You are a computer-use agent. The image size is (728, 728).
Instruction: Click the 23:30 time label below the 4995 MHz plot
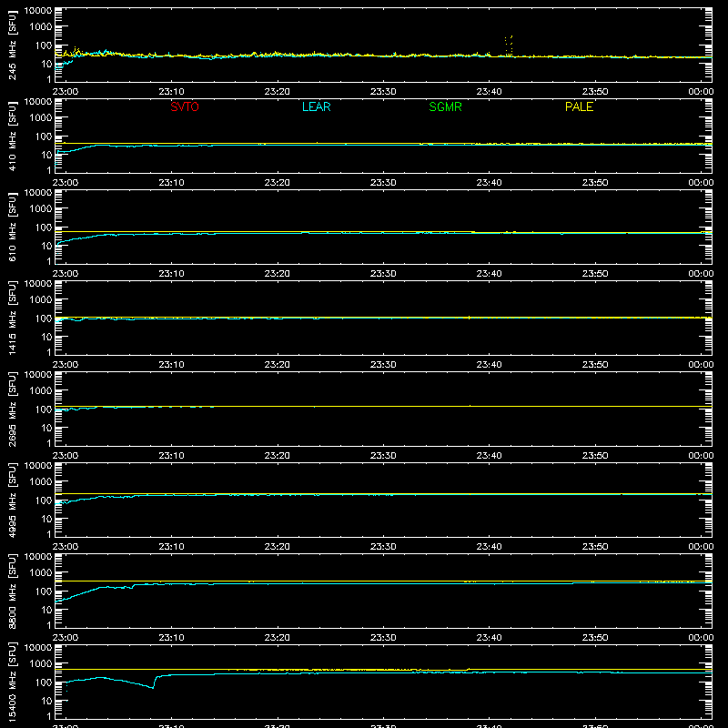383,547
